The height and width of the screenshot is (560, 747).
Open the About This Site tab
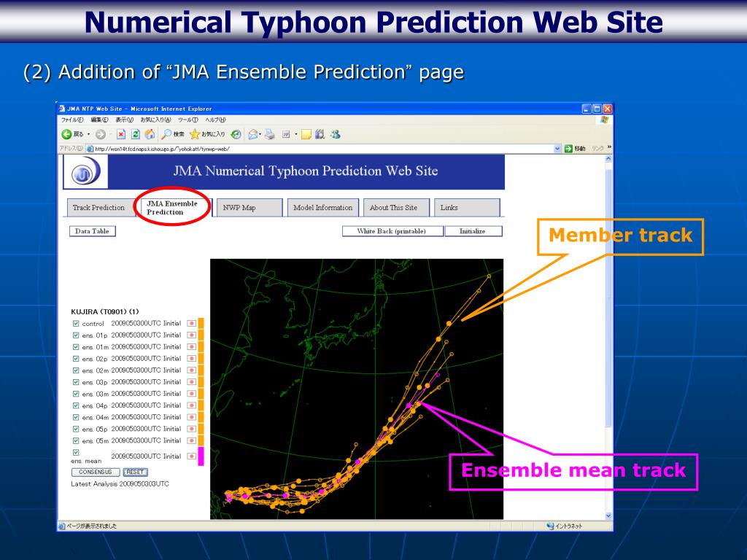[396, 208]
